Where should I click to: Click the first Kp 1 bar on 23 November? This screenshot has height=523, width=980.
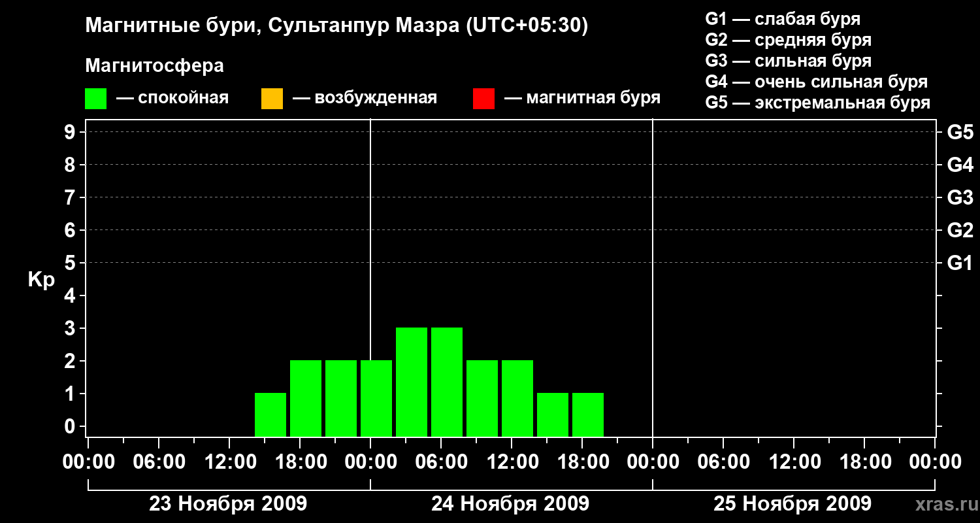click(270, 414)
